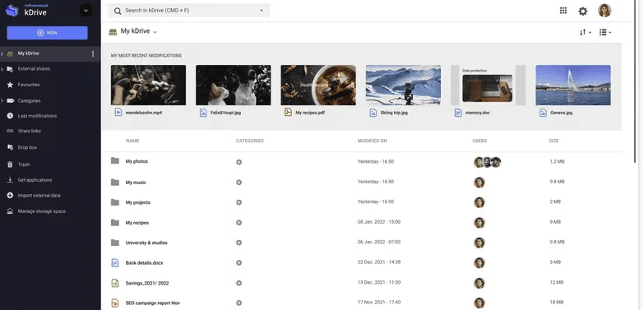Screen dimensions: 644x310
Task: Open the Bank details.docx file name
Action: (x=144, y=263)
